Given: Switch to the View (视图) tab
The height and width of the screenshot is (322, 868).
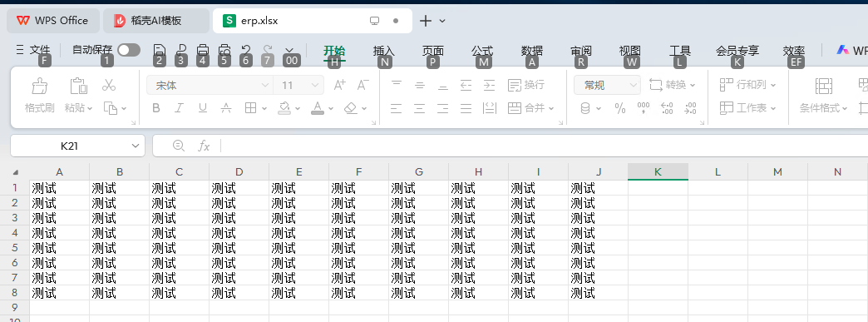Looking at the screenshot, I should click(x=630, y=51).
